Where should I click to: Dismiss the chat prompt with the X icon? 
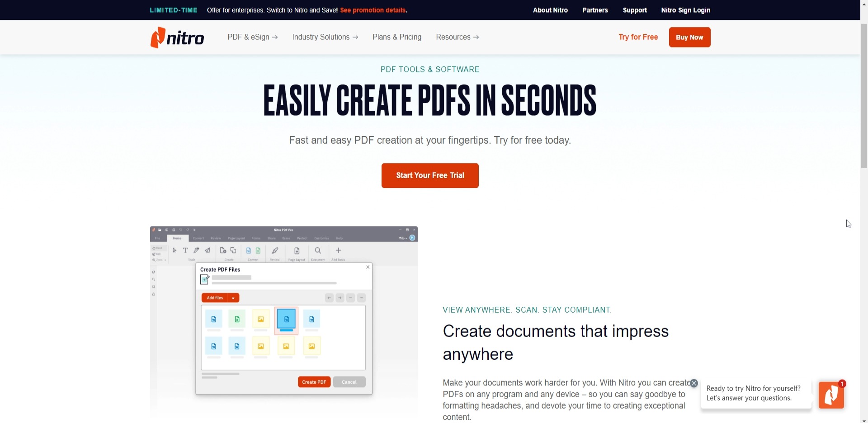(x=694, y=383)
